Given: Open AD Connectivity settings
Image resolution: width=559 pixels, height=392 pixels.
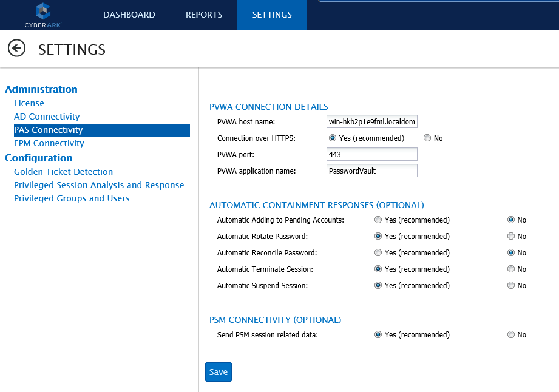Looking at the screenshot, I should click(x=47, y=117).
